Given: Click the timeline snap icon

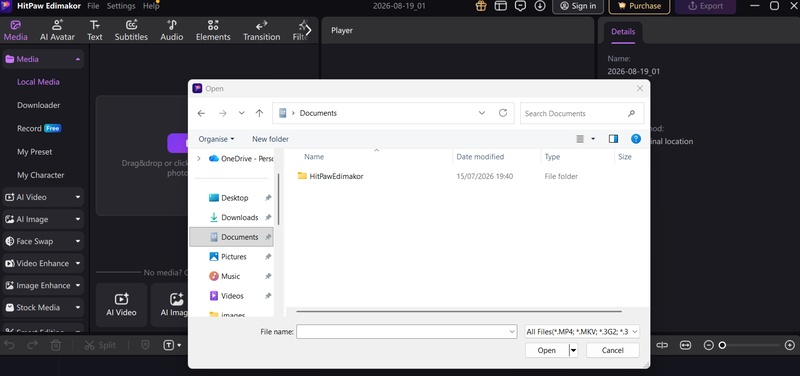Looking at the screenshot, I should 662,345.
